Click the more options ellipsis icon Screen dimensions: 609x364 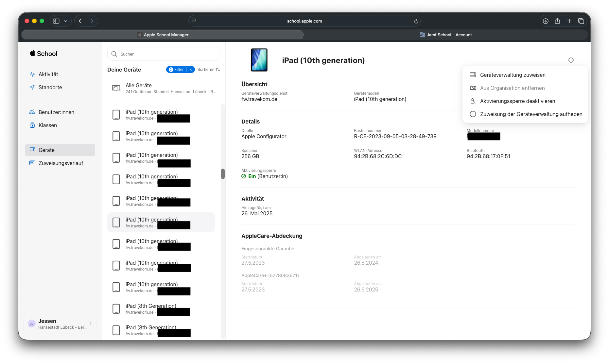(x=571, y=60)
